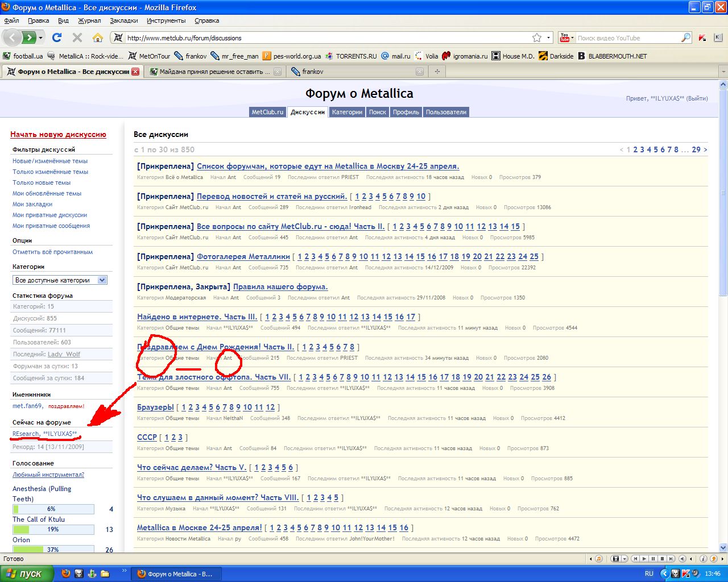Mute audio via the FoxyTunes speaker icon
Screen dimensions: 728x582
pos(682,559)
